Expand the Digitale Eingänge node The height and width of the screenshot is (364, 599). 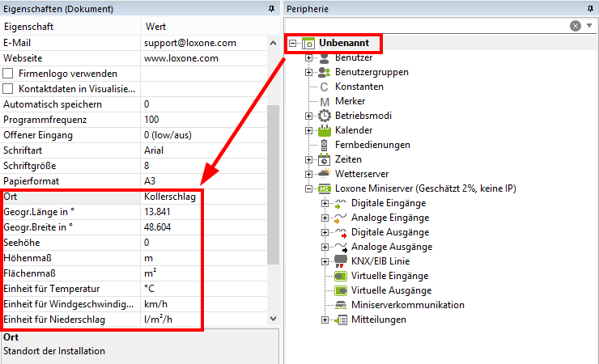[325, 203]
